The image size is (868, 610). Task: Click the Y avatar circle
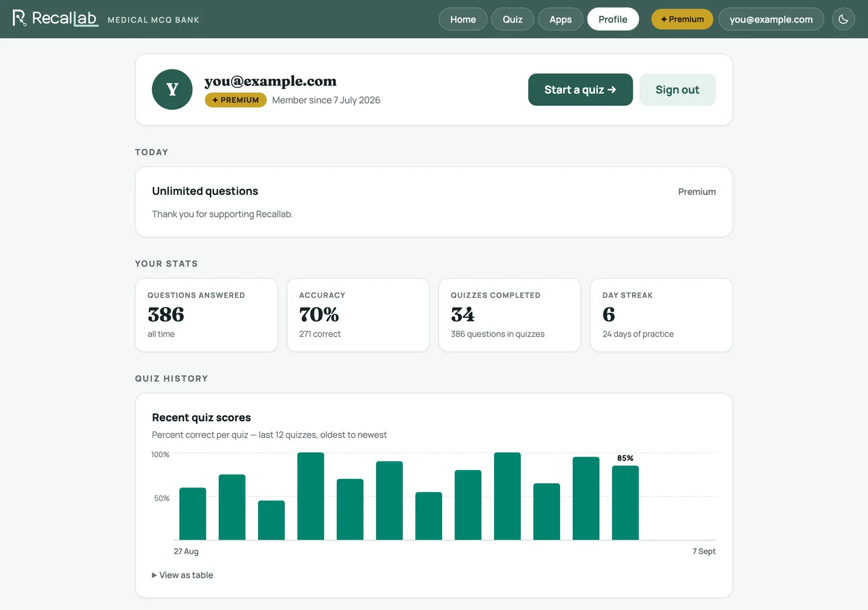172,90
